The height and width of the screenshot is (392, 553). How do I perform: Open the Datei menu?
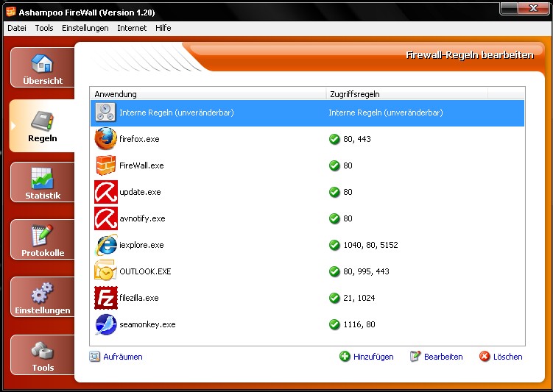16,28
